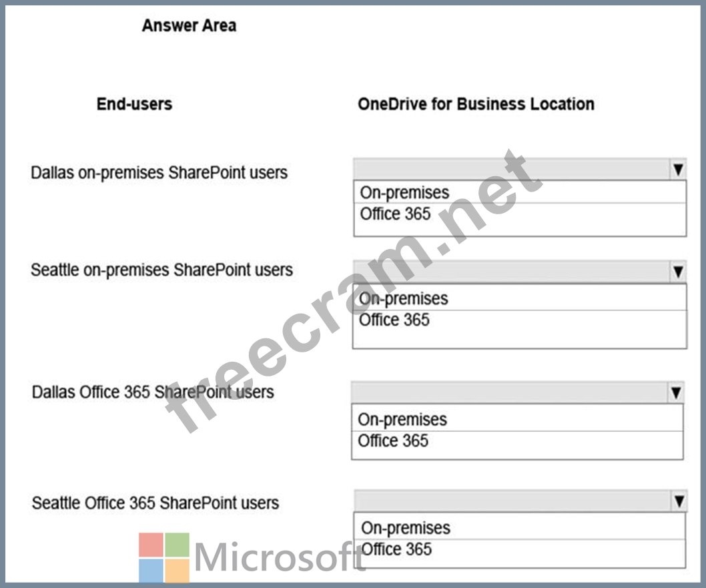
Task: Select On-premises for Dallas Office 365 SharePoint users
Action: pyautogui.click(x=517, y=418)
